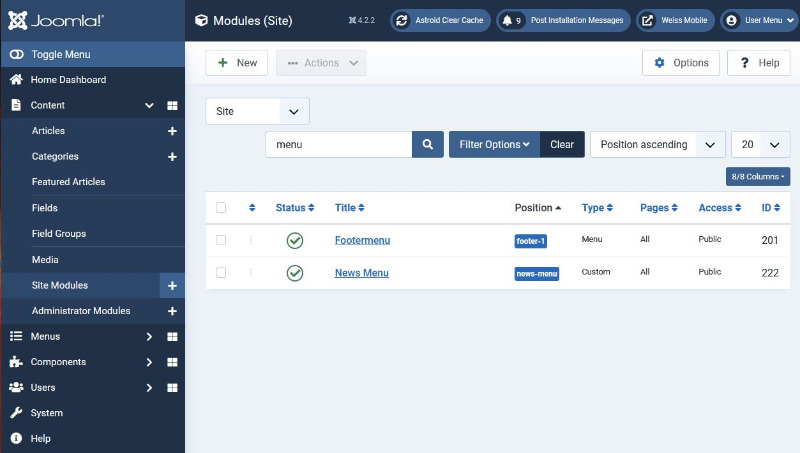
Task: Open Featured Articles
Action: pos(68,182)
